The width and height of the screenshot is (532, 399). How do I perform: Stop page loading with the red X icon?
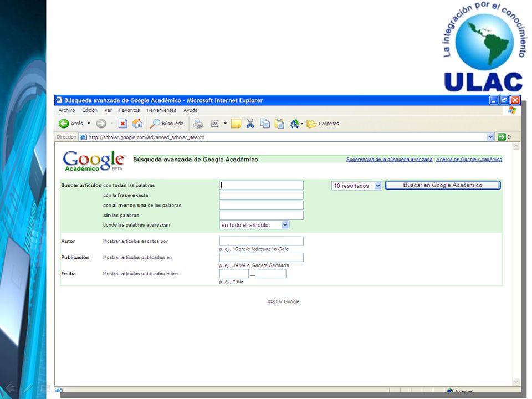[123, 124]
